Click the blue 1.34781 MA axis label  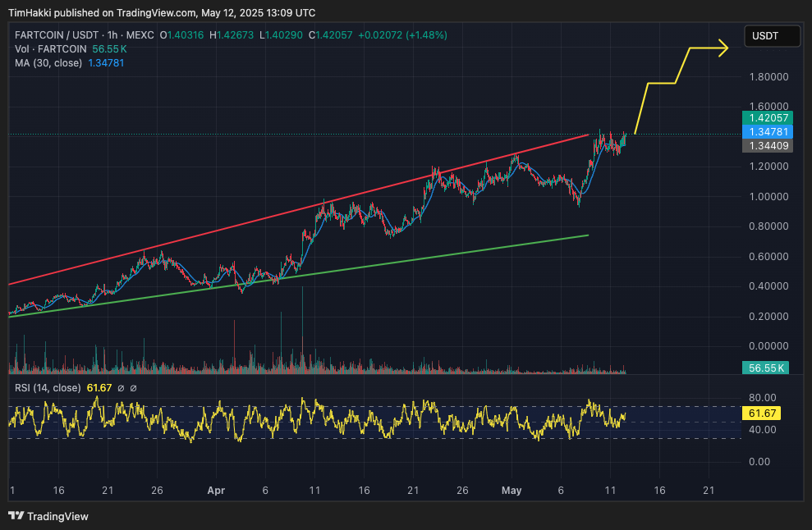point(768,132)
